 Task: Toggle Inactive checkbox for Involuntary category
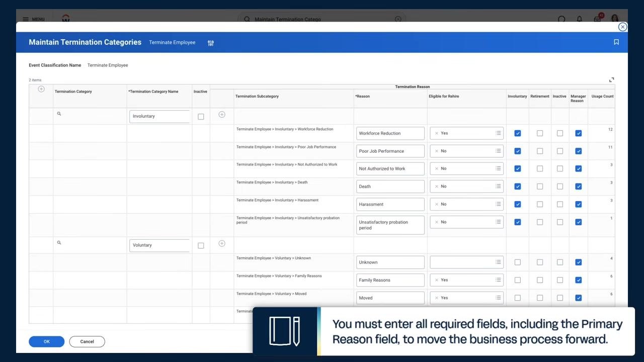[201, 117]
